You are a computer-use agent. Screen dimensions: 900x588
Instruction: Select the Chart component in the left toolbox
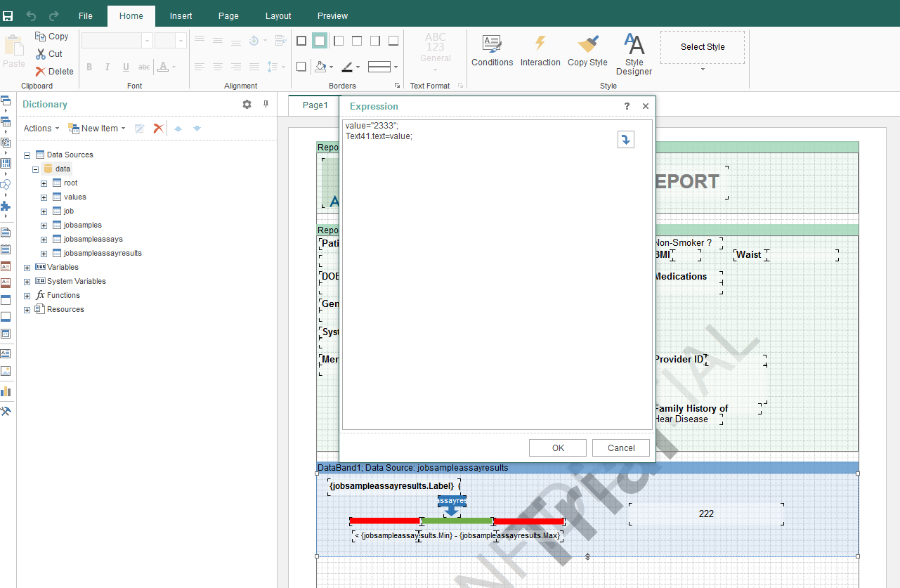tap(6, 391)
